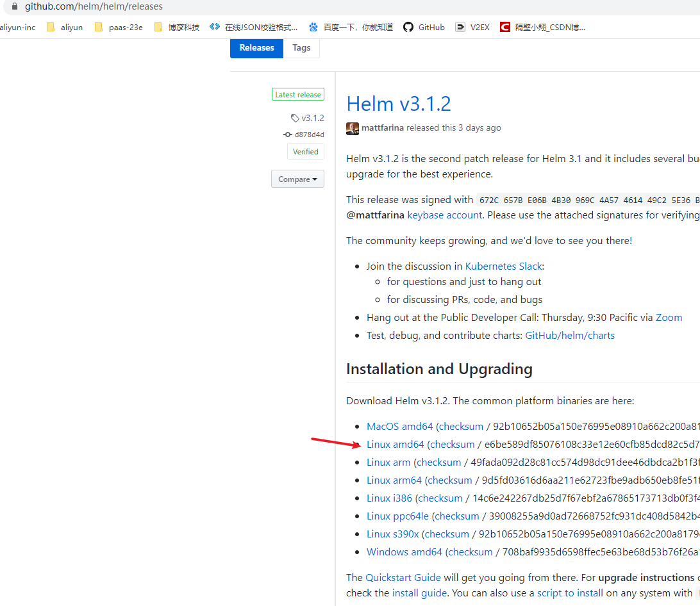Open the aliyun bookmark folder
This screenshot has width=700, height=606.
[x=65, y=27]
